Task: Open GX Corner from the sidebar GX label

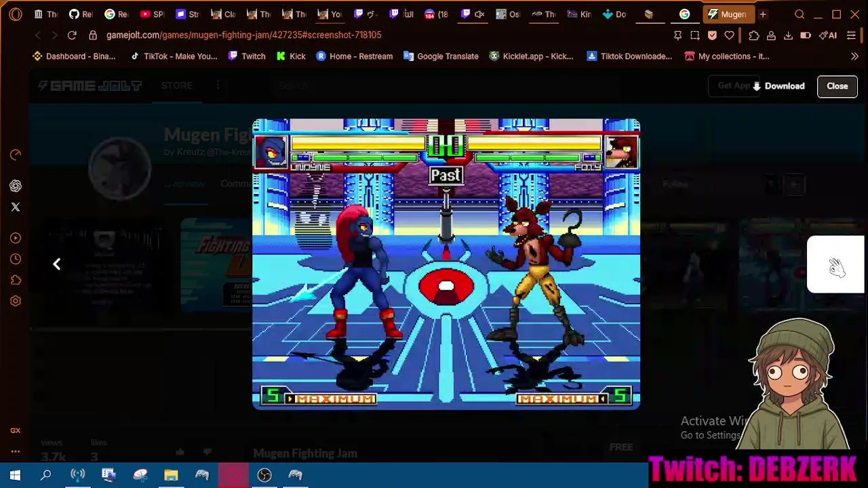Action: tap(16, 430)
